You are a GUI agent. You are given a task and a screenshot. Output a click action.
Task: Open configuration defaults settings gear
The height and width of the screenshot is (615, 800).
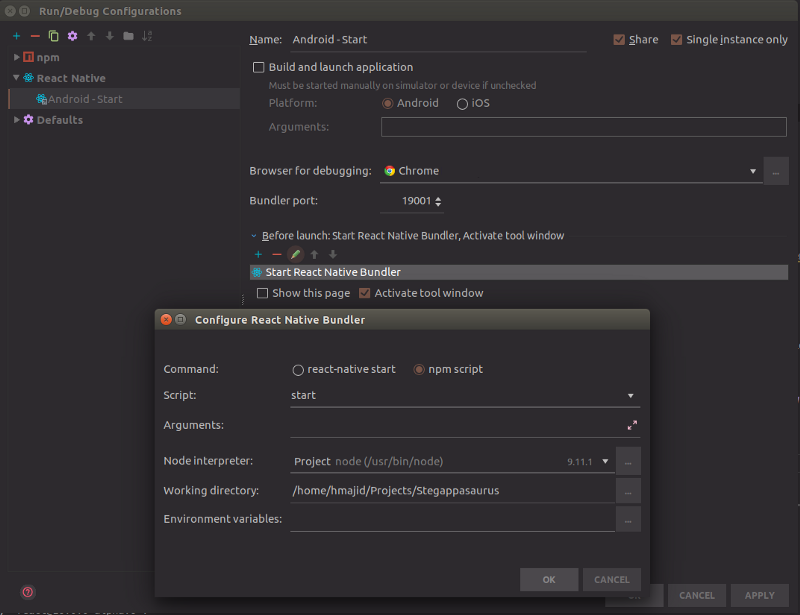tap(72, 36)
